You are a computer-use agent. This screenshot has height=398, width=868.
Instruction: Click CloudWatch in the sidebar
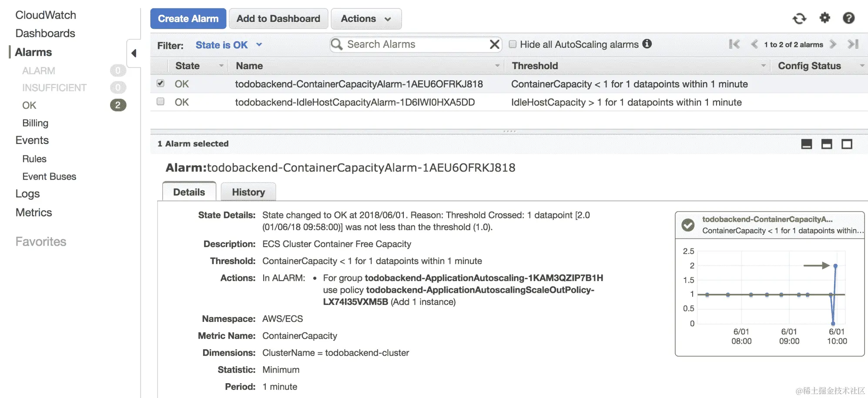[46, 15]
